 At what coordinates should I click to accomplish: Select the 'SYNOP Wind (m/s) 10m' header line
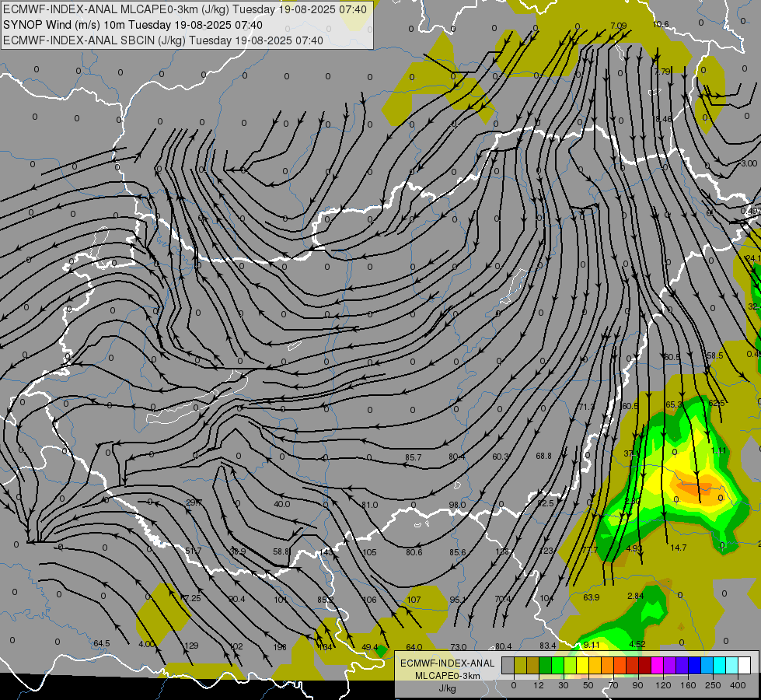click(64, 25)
